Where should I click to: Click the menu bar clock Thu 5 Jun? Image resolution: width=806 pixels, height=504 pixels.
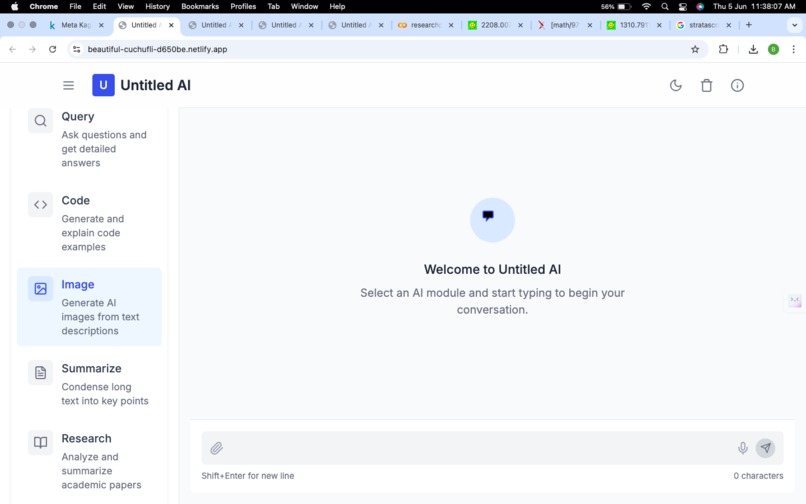coord(754,6)
